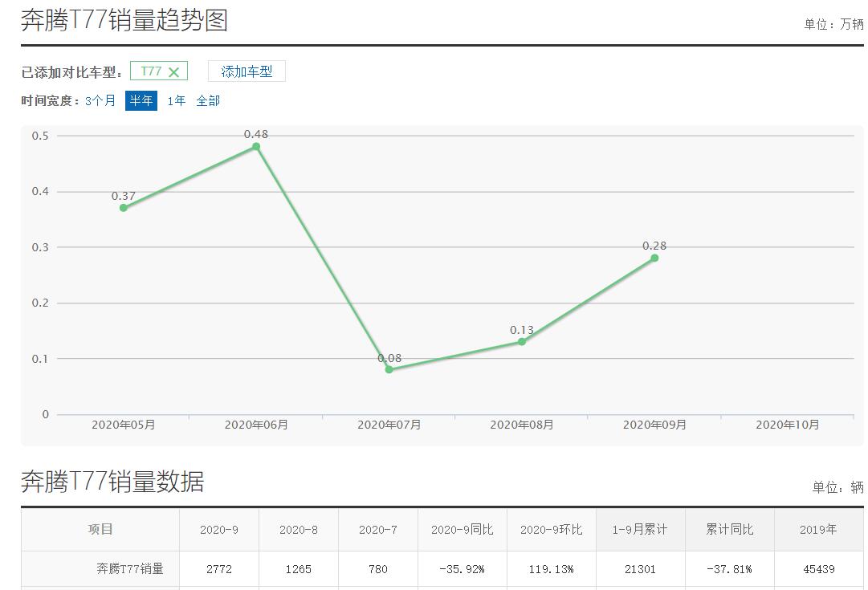
Task: Click the y-axis label 0.3
Action: tap(40, 247)
